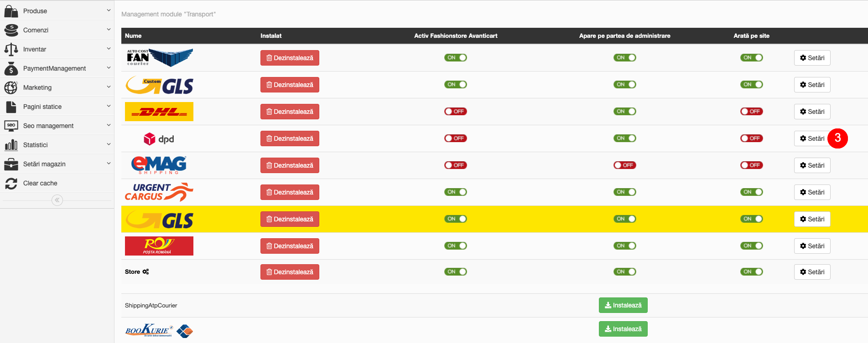The width and height of the screenshot is (868, 343).
Task: Click the Comenzi coins icon
Action: point(11,30)
